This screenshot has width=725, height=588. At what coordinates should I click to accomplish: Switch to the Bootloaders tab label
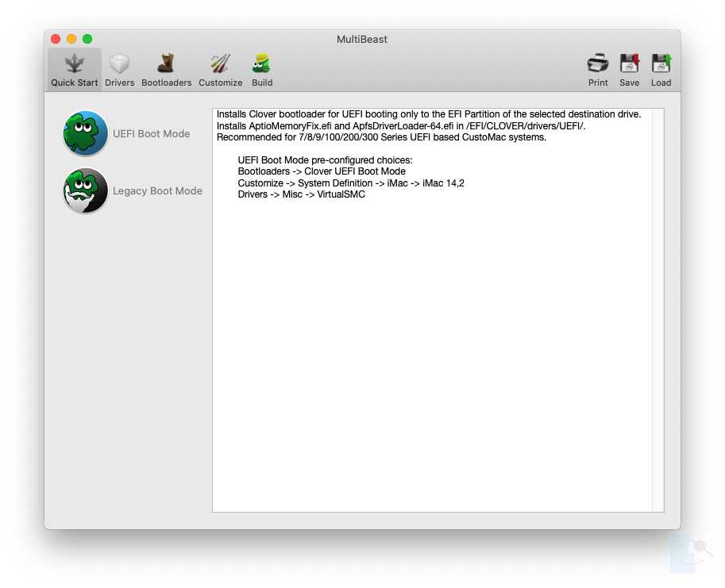(x=166, y=83)
